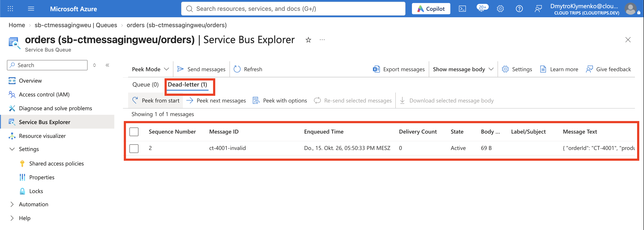Screen dimensions: 644x230
Task: Open the header feedback icon
Action: [538, 9]
